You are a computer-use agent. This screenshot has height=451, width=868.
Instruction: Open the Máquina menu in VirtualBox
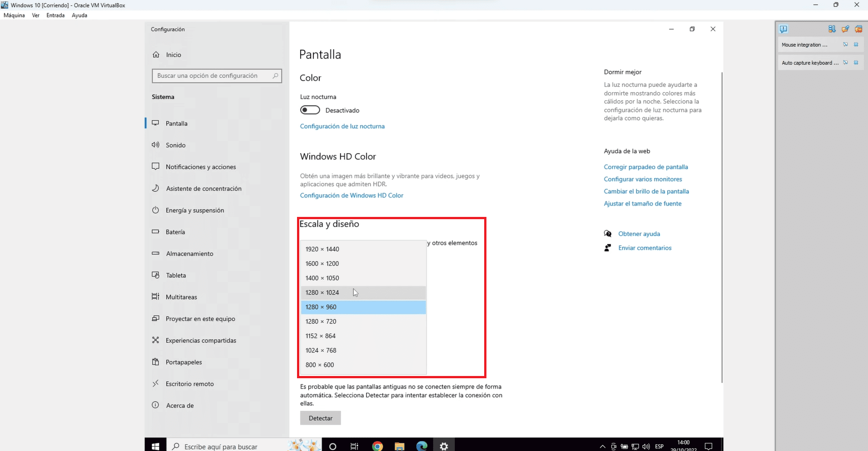(x=14, y=15)
